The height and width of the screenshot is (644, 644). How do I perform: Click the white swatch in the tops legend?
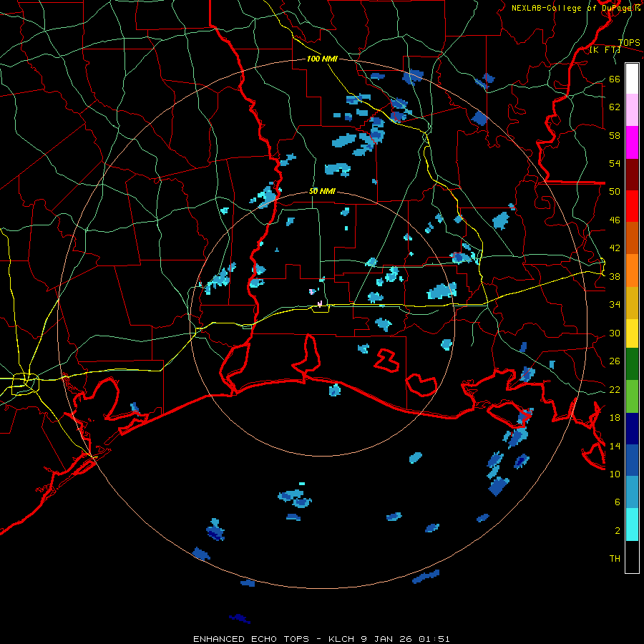click(x=632, y=79)
